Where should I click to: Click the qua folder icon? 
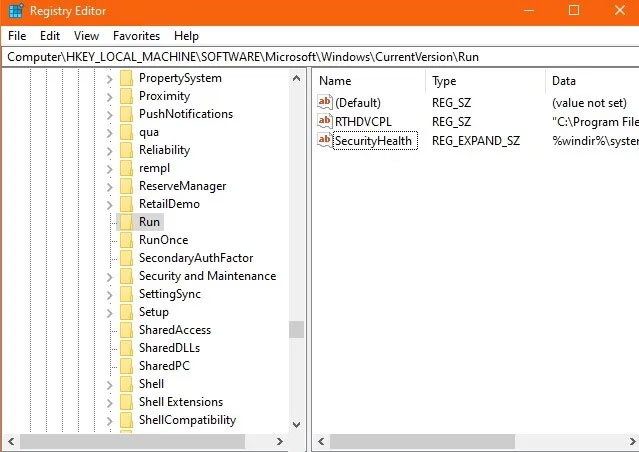click(x=126, y=132)
